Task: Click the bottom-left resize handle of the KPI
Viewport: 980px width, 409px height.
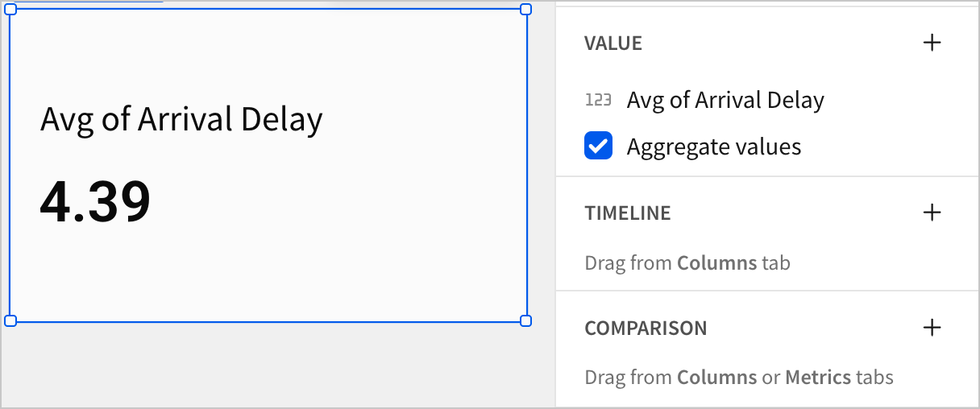Action: (x=10, y=320)
